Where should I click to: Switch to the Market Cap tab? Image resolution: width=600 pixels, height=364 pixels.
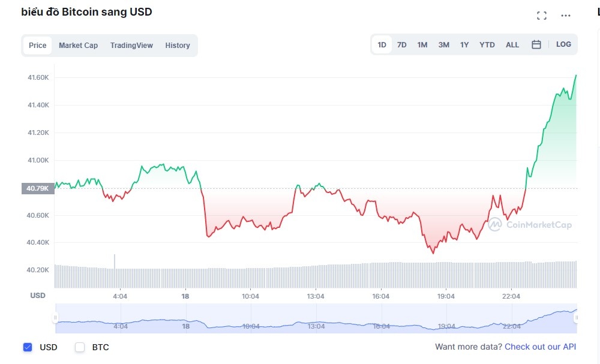[78, 45]
